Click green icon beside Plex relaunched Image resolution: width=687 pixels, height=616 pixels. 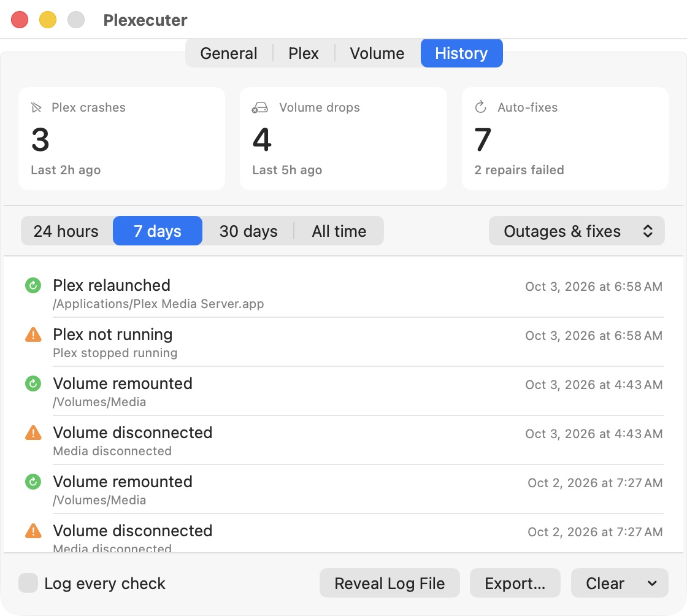point(33,285)
